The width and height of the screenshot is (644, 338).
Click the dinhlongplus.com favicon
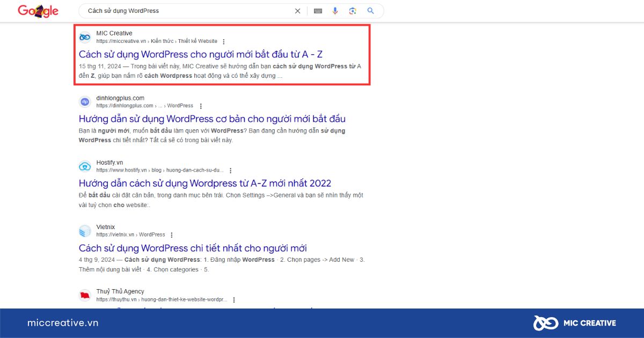point(85,101)
